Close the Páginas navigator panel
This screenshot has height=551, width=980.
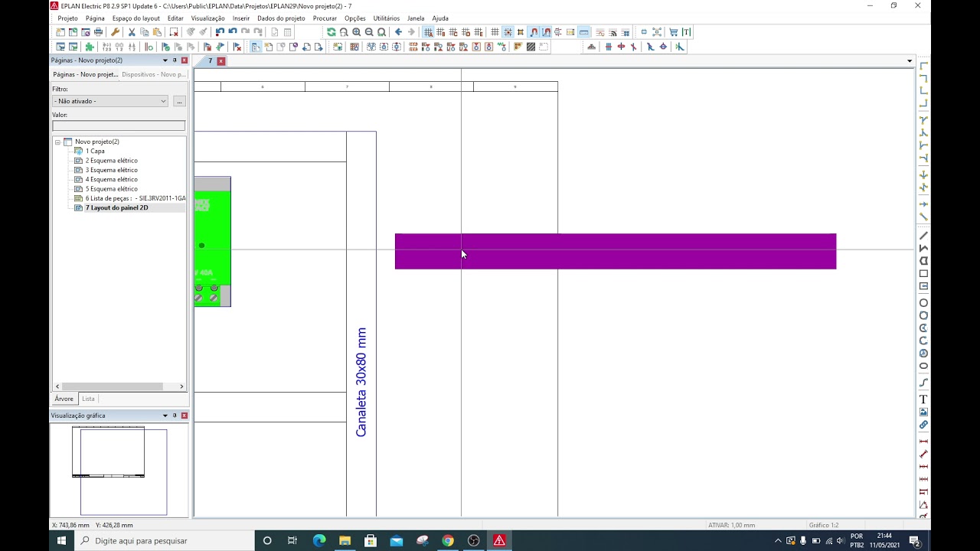tap(184, 60)
